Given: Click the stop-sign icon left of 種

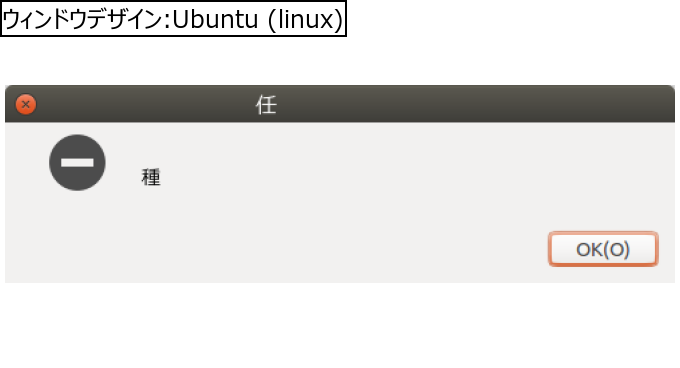Looking at the screenshot, I should (x=77, y=163).
